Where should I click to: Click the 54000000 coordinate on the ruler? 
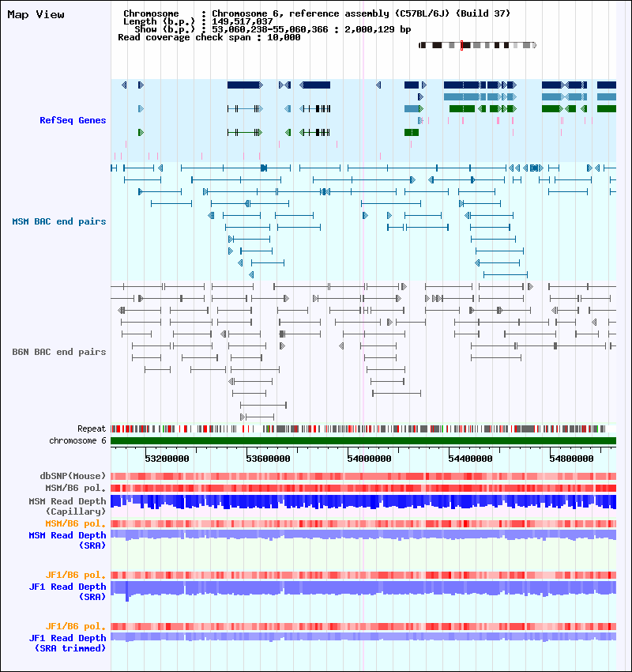point(369,459)
